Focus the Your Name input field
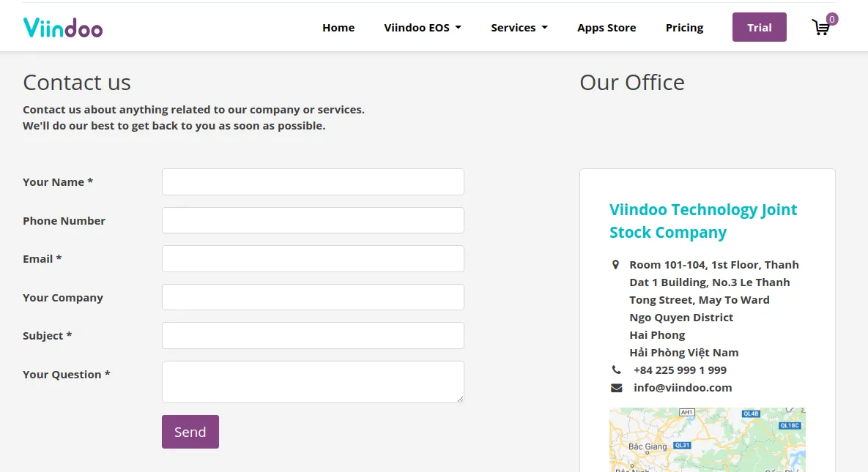Viewport: 868px width, 472px height. [313, 182]
